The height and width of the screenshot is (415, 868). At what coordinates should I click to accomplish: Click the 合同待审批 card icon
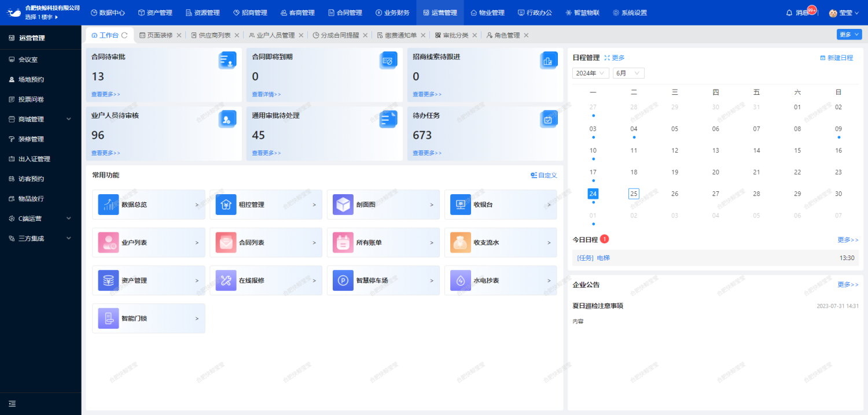(227, 60)
